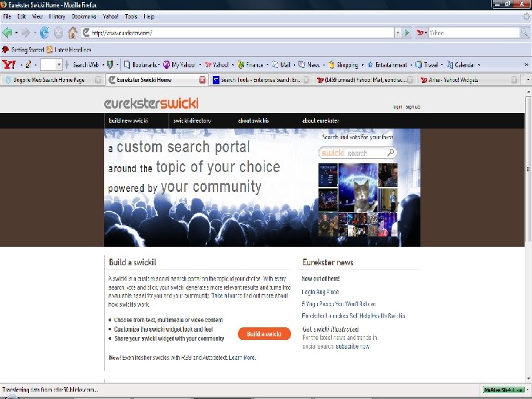Screen dimensions: 532x399
Task: Click the Yahoo! toolbar logo
Action: [x=9, y=64]
